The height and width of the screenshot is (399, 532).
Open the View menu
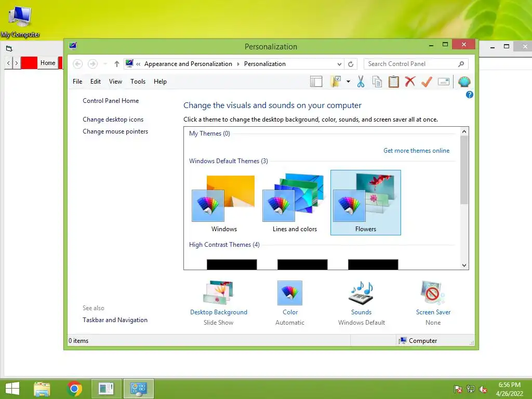(x=115, y=82)
